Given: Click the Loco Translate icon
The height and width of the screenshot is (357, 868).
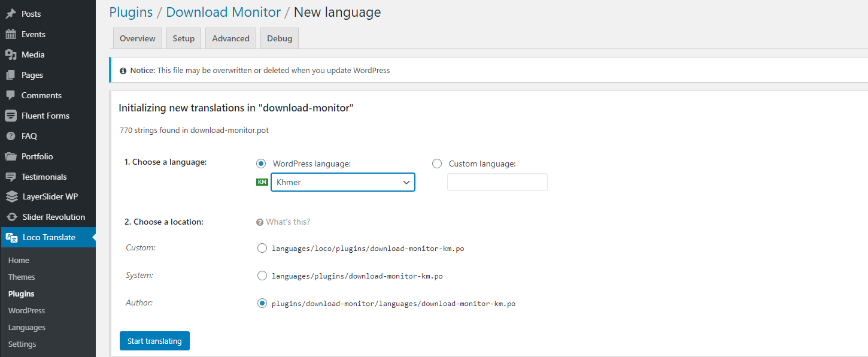Looking at the screenshot, I should (x=11, y=237).
